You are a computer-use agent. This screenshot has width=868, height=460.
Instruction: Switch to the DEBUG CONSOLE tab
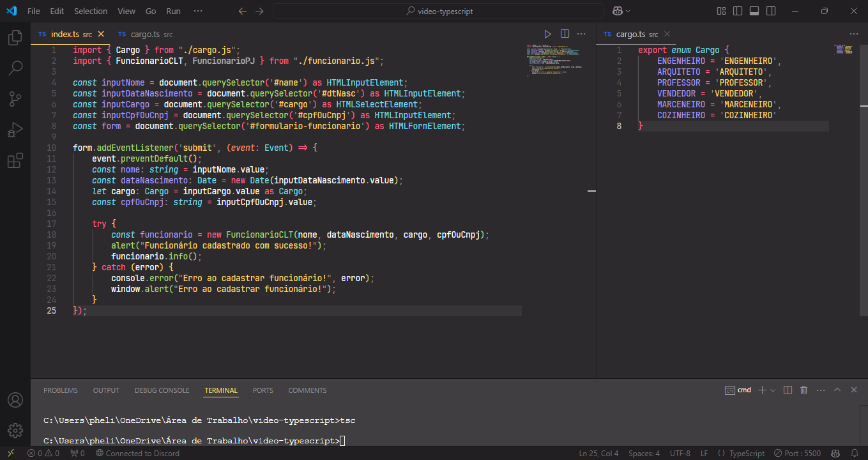coord(162,390)
